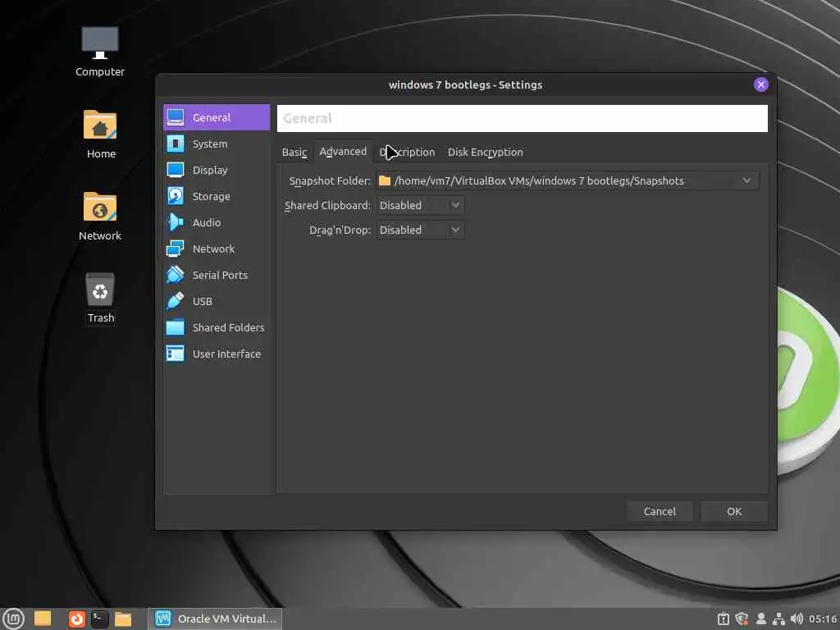Open the network connection tray icon
Screen dimensions: 840x630
pyautogui.click(x=778, y=619)
